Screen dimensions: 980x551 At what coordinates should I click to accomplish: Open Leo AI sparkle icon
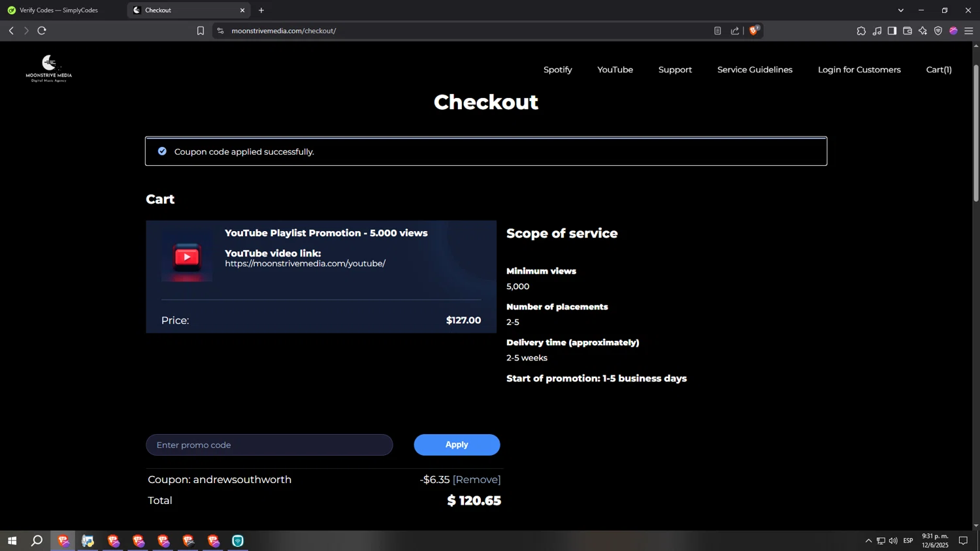[x=923, y=31]
